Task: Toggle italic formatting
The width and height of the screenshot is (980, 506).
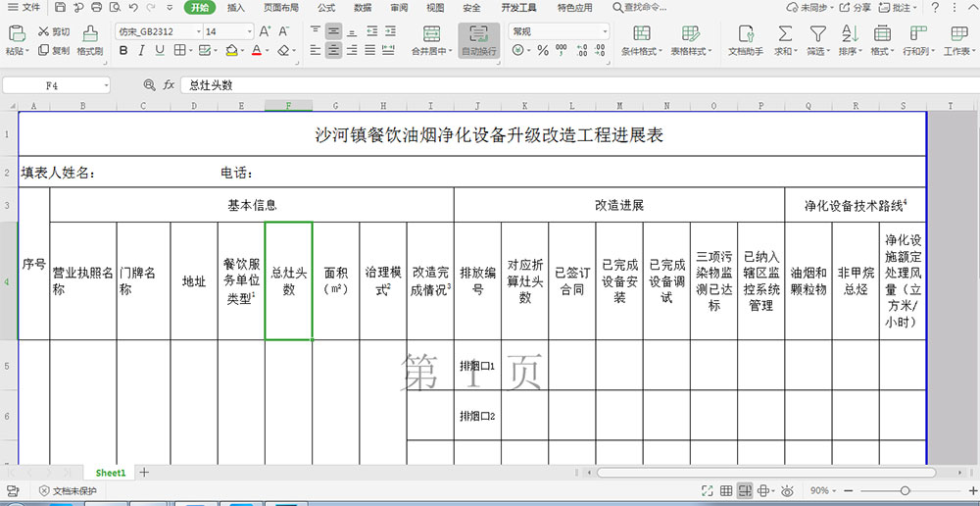Action: point(140,50)
